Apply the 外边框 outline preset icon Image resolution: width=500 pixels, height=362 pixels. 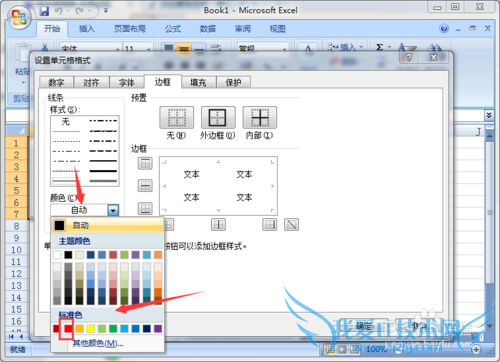218,117
